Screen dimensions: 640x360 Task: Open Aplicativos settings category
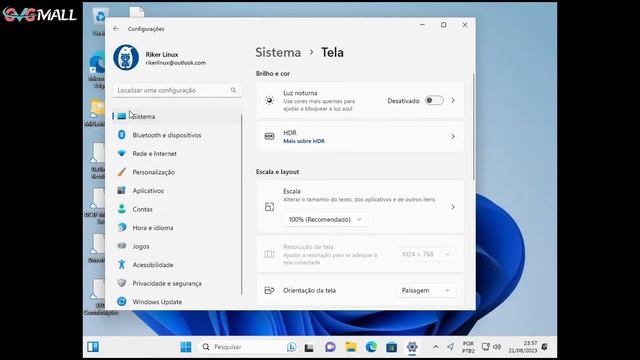pos(177,191)
